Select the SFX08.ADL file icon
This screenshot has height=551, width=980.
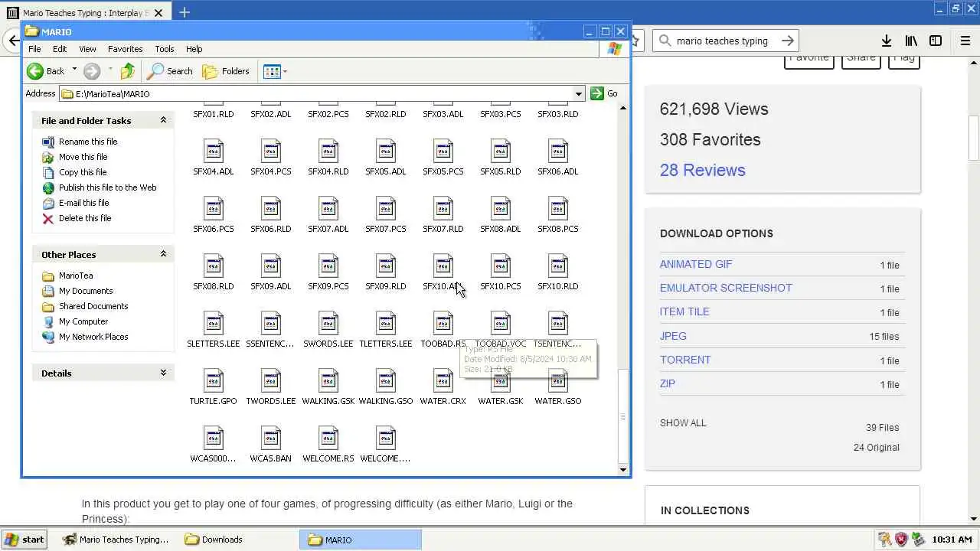pyautogui.click(x=501, y=209)
